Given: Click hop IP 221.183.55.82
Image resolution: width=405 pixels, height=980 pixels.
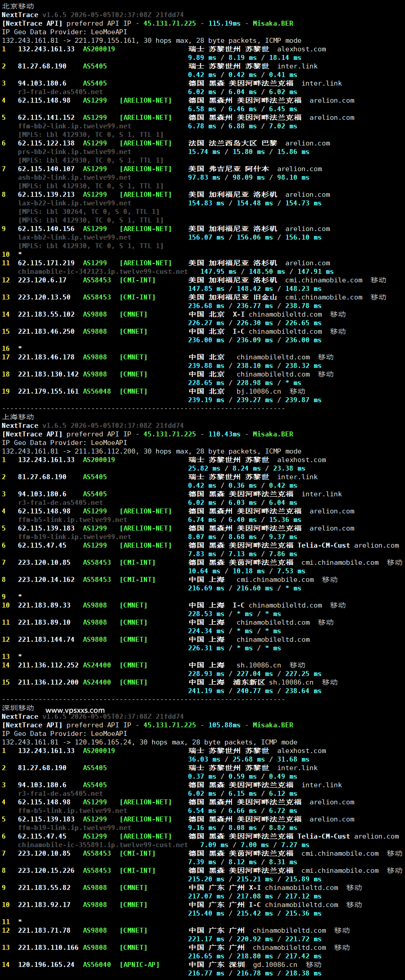Looking at the screenshot, I should 44,888.
